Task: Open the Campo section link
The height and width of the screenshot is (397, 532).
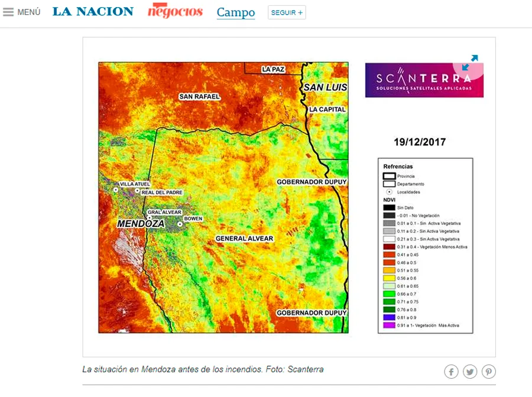Action: [x=236, y=12]
